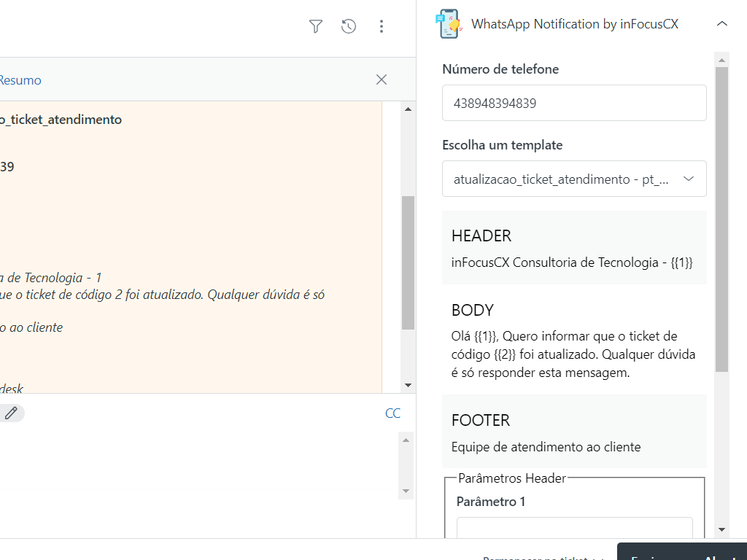Select the Resumo tab
Screen dimensions: 747x560
(20, 80)
